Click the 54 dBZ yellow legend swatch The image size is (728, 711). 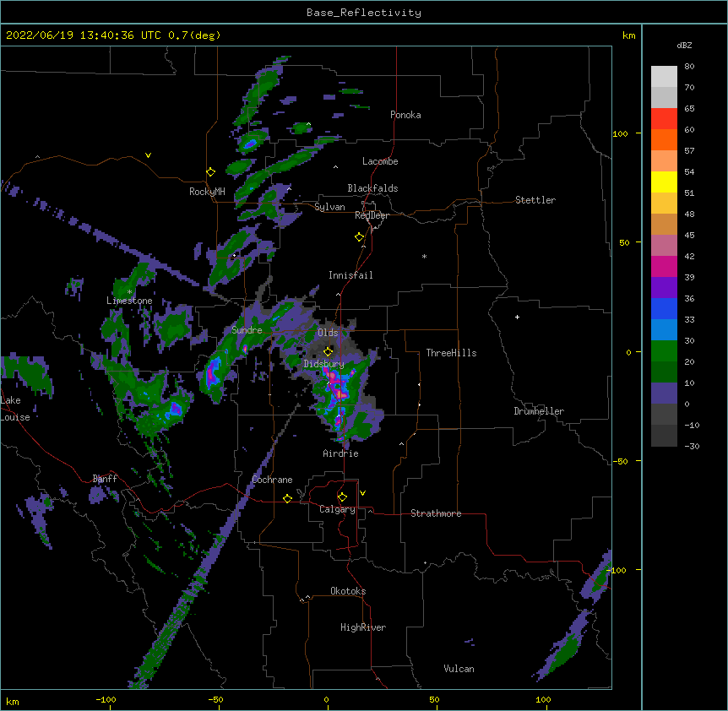tap(664, 182)
